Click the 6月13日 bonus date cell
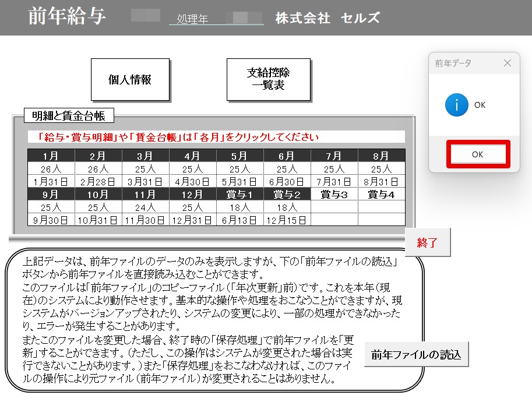The image size is (532, 402). pyautogui.click(x=240, y=220)
